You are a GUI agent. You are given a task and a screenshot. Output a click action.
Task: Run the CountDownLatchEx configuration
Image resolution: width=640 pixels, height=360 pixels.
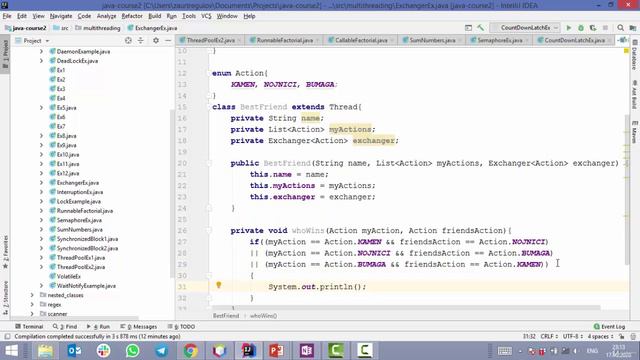(569, 28)
